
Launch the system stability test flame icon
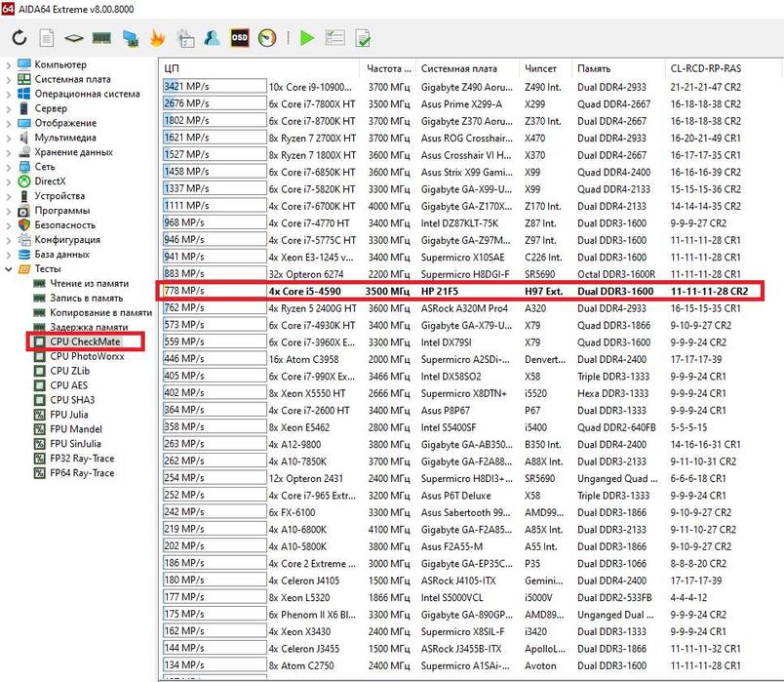(x=158, y=38)
